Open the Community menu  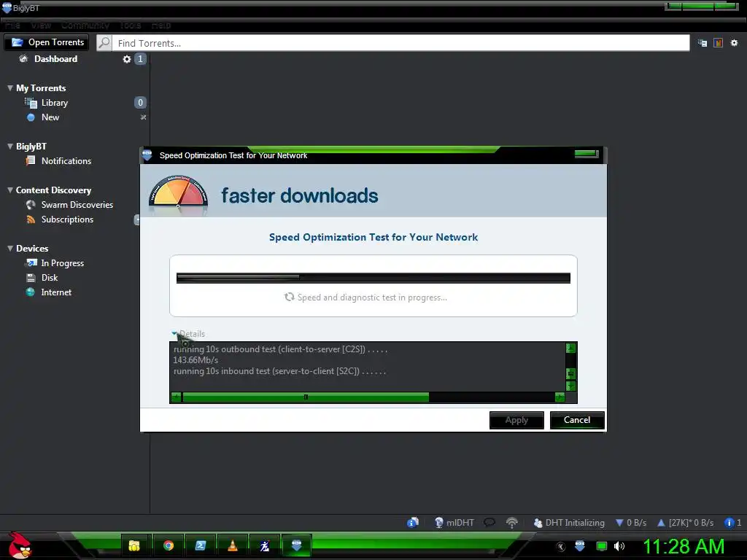pos(85,26)
